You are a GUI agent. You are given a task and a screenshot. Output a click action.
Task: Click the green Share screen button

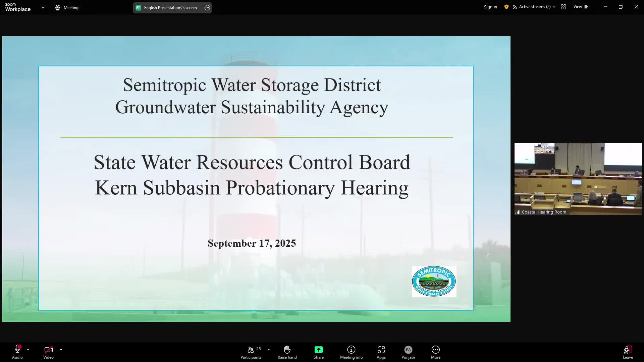coord(319,352)
